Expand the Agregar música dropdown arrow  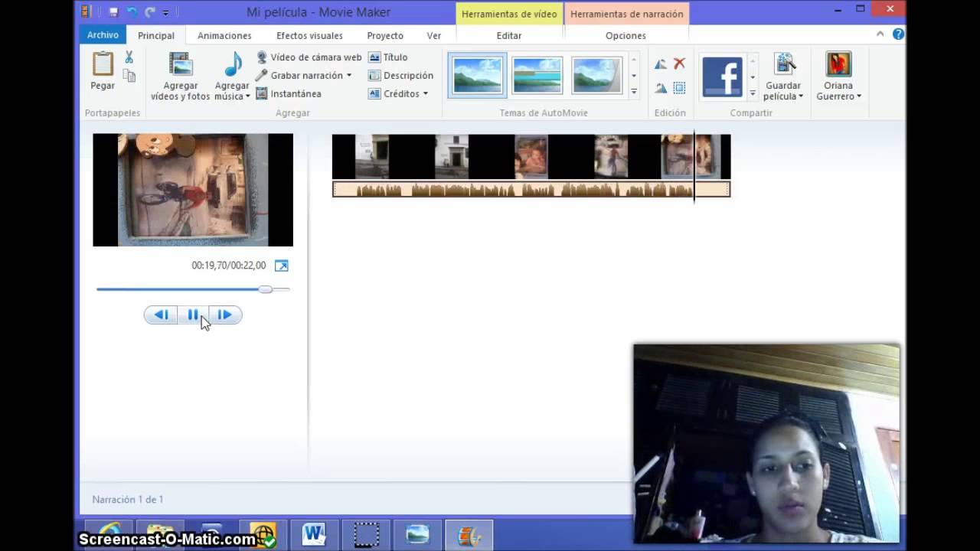[x=248, y=97]
